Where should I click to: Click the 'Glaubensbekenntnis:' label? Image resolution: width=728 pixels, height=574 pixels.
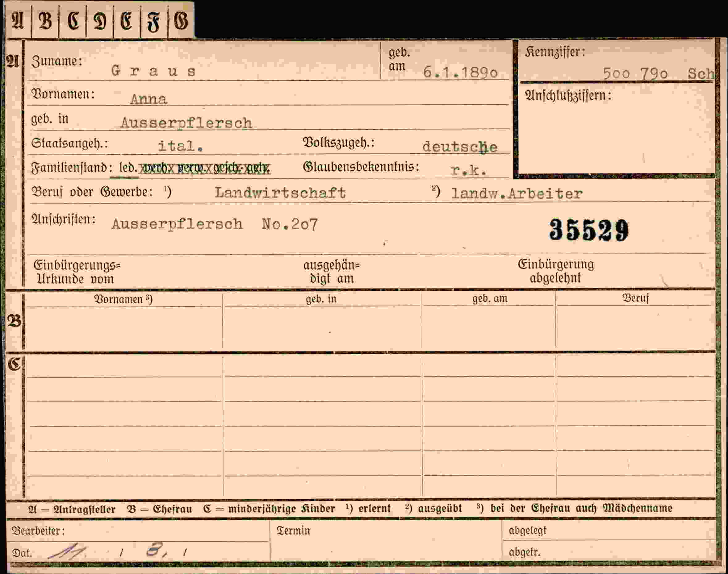click(361, 167)
